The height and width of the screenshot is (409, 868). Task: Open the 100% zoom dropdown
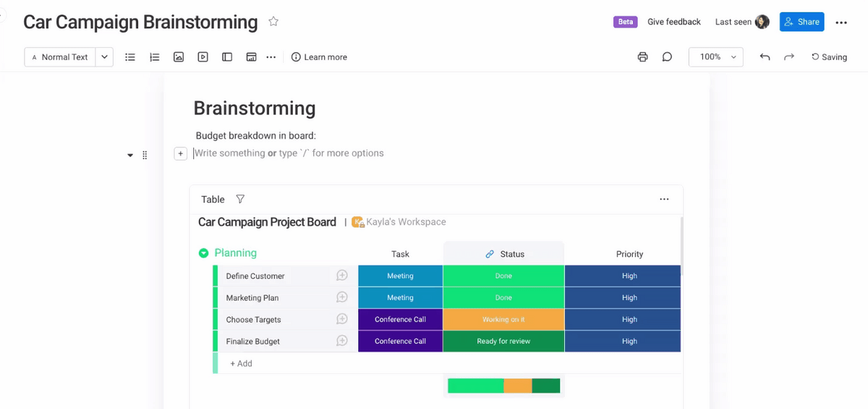point(715,57)
